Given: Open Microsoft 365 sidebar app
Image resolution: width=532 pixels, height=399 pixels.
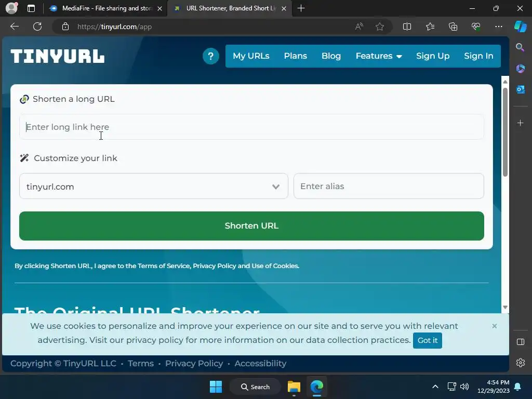Looking at the screenshot, I should [520, 69].
